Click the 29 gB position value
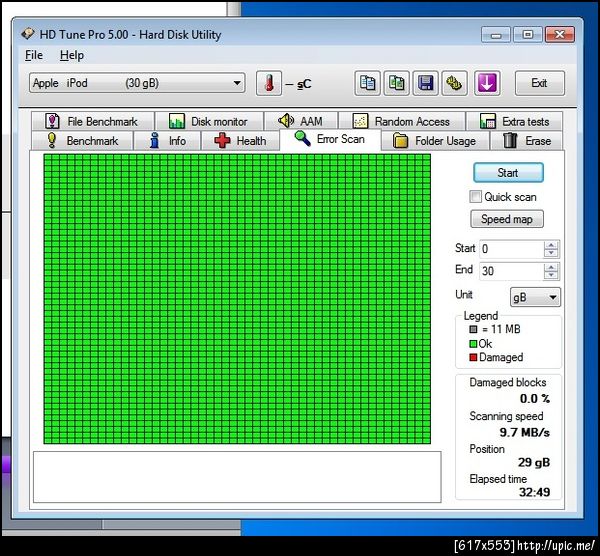Image resolution: width=600 pixels, height=556 pixels. click(x=534, y=463)
